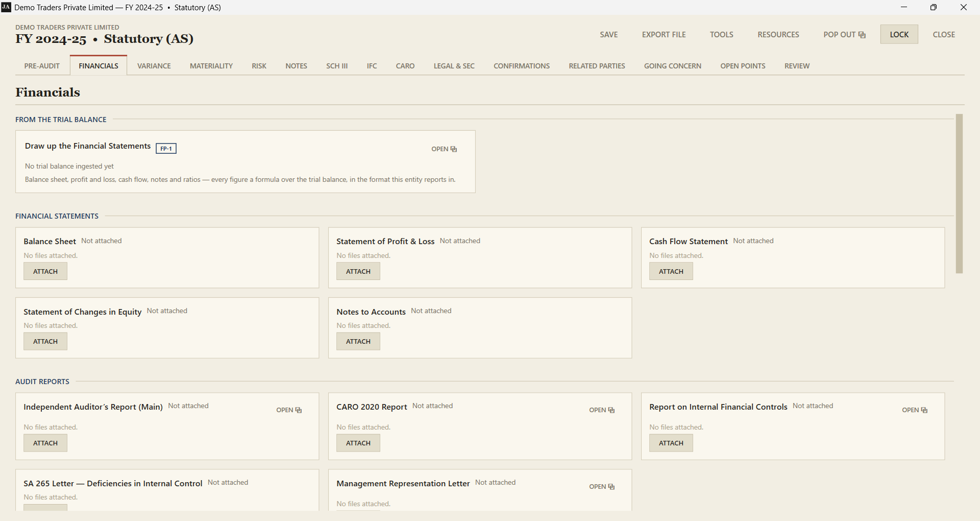Attach file to Notes to Accounts

(358, 341)
